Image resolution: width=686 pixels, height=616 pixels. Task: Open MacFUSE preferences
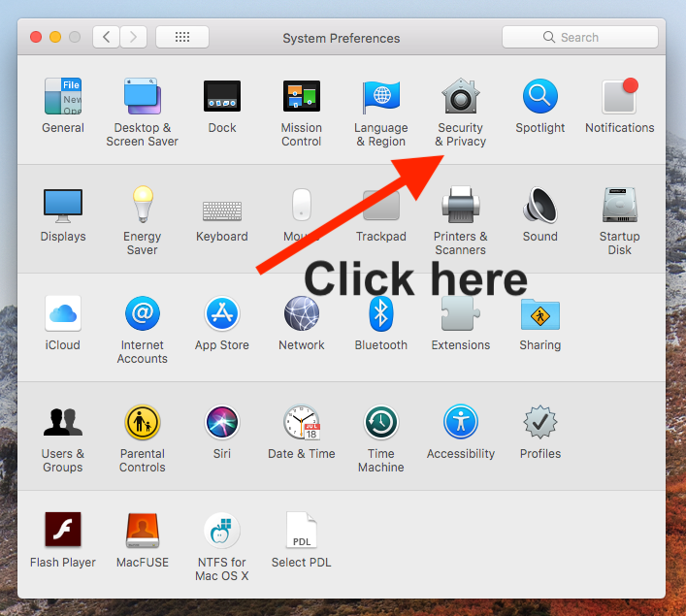143,531
